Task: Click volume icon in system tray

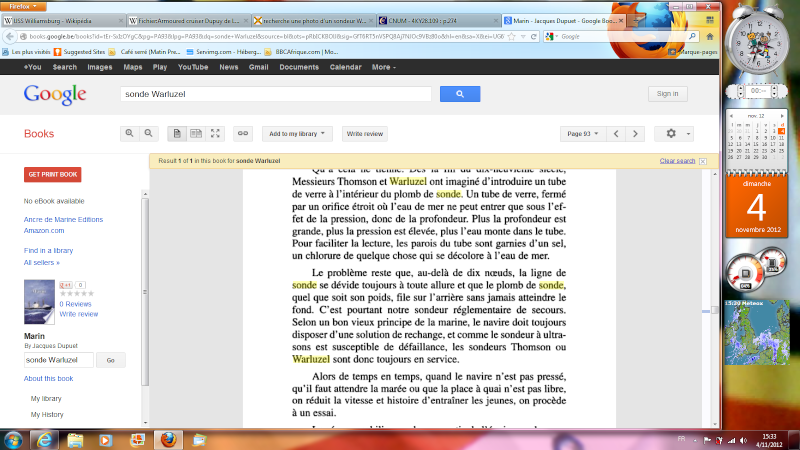Action: click(743, 440)
